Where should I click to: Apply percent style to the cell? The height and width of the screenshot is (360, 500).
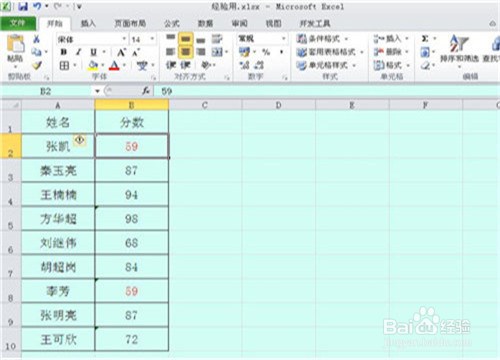point(266,52)
